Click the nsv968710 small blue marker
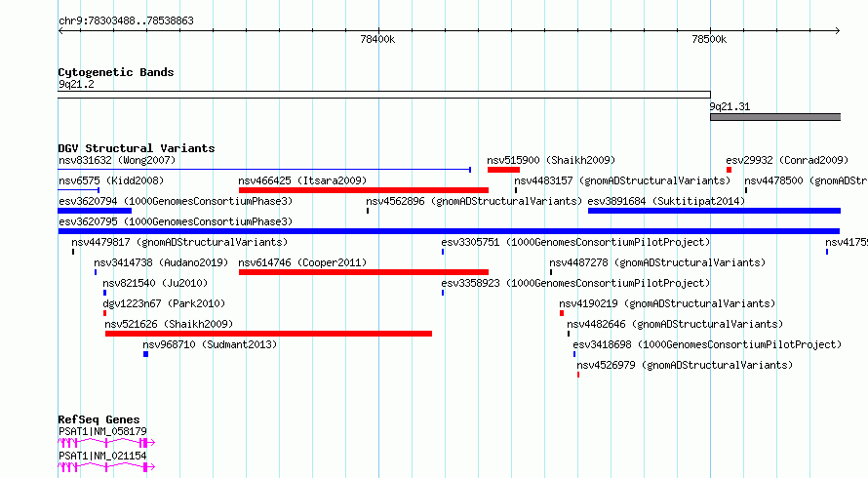This screenshot has height=478, width=868. 145,354
